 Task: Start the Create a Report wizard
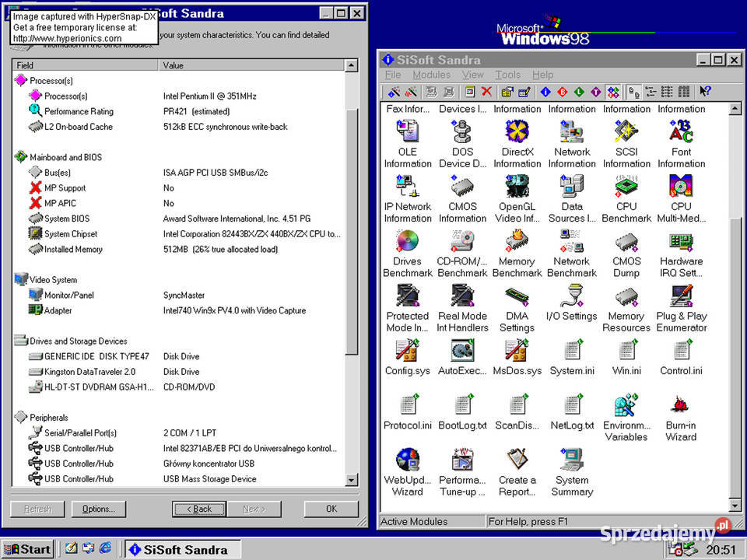coord(517,473)
